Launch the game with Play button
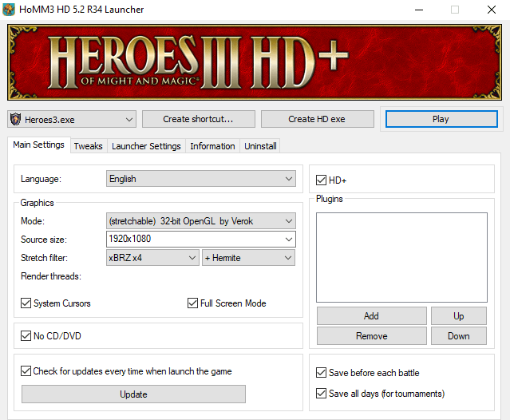The image size is (510, 420). point(441,119)
